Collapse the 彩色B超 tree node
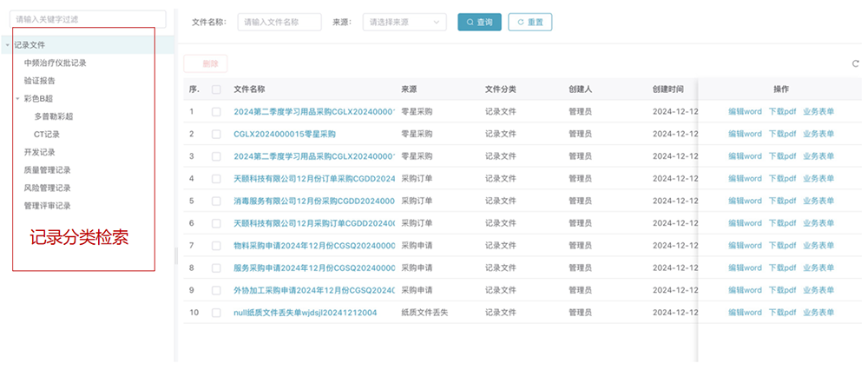 17,98
